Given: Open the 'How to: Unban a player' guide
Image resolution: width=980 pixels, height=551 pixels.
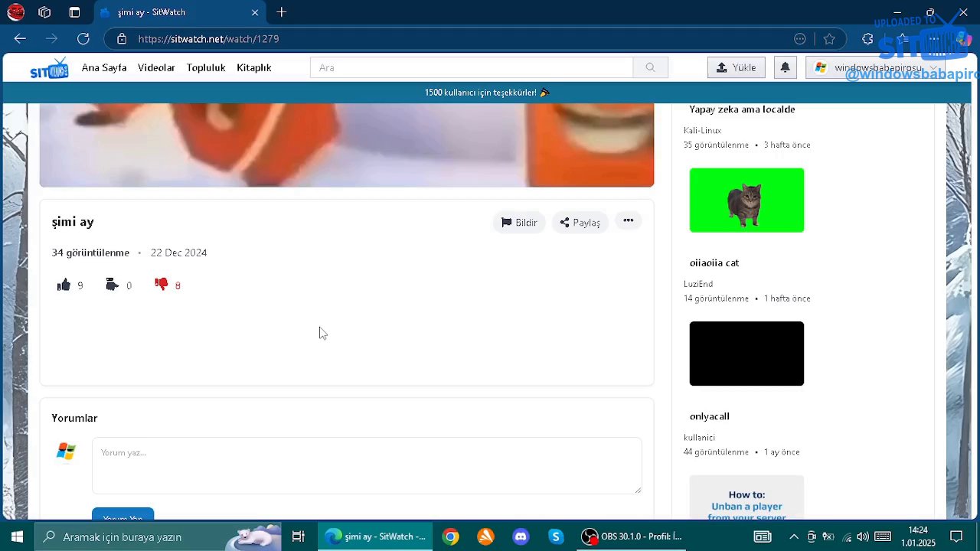Looking at the screenshot, I should [746, 501].
